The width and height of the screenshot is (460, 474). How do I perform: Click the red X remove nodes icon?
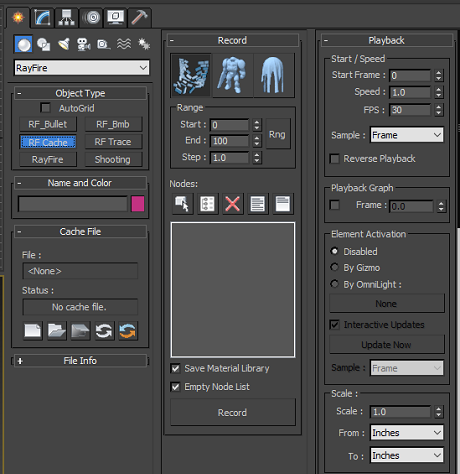coord(232,204)
